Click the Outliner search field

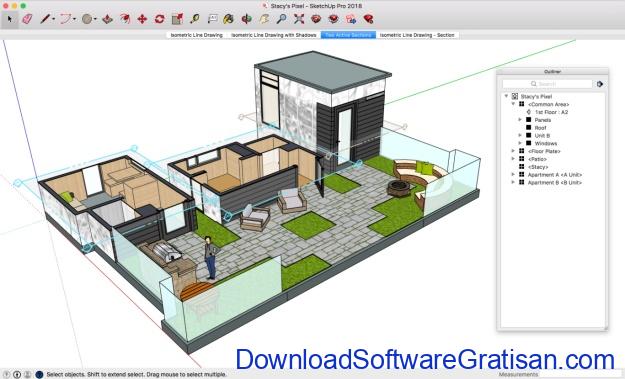click(x=547, y=84)
